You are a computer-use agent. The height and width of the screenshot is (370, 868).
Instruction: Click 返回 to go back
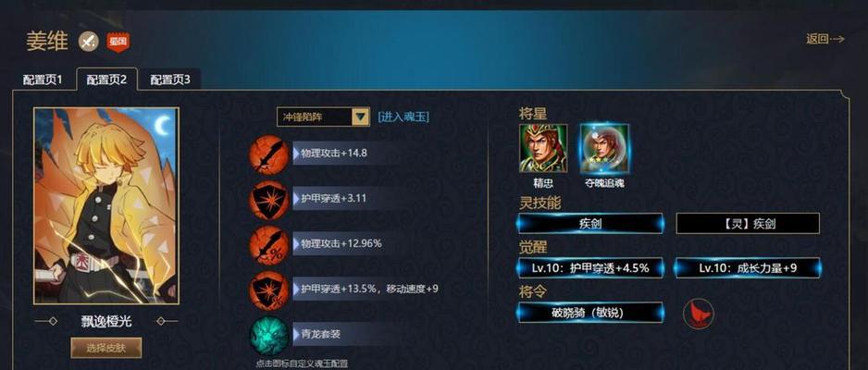click(x=825, y=39)
